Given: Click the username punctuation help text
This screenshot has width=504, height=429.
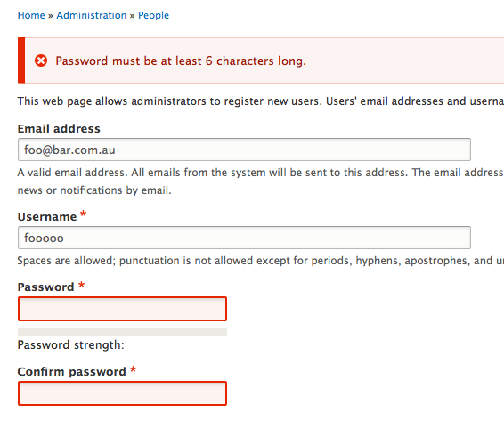Looking at the screenshot, I should pyautogui.click(x=261, y=260).
